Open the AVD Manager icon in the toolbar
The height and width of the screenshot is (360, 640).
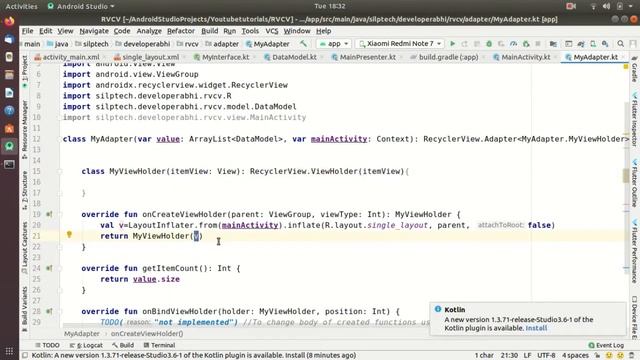coord(593,44)
